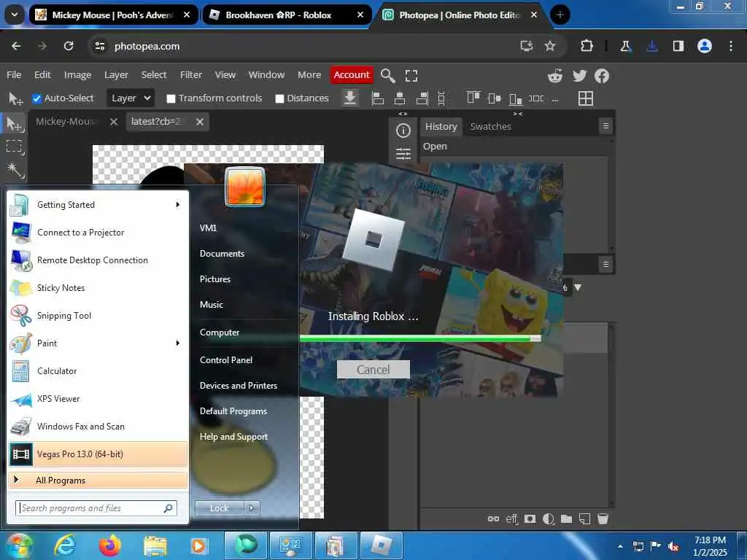The image size is (747, 560).
Task: Open Photopea search magnifier icon
Action: coord(388,75)
